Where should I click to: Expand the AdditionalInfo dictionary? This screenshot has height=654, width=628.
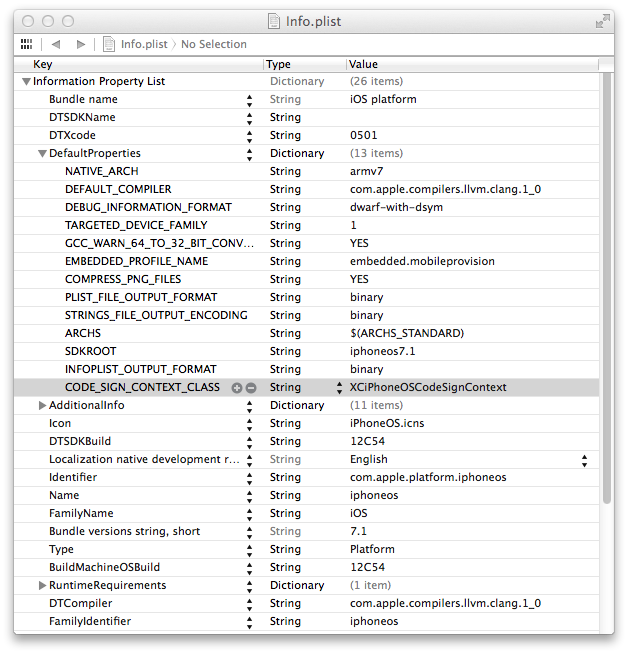click(x=42, y=405)
